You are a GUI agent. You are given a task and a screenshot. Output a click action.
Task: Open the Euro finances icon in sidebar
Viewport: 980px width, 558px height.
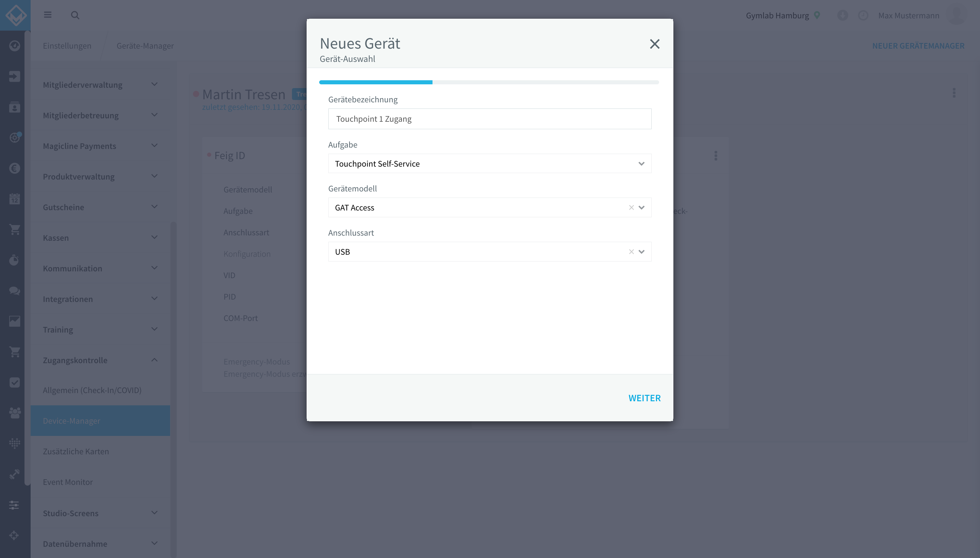click(x=14, y=168)
